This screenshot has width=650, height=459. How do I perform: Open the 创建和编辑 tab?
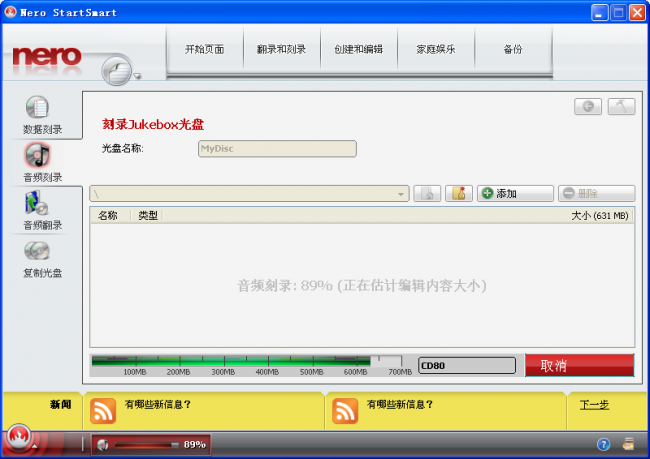coord(359,49)
